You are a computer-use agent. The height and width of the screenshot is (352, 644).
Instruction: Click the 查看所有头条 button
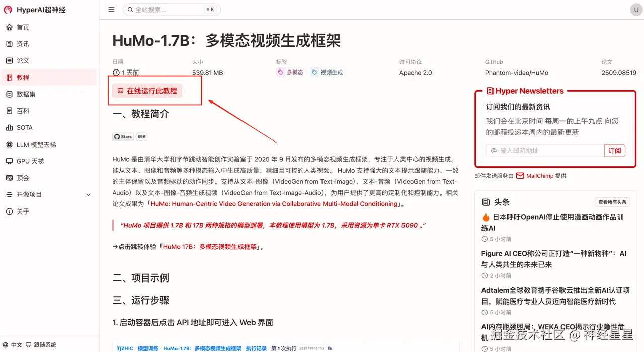(x=612, y=202)
